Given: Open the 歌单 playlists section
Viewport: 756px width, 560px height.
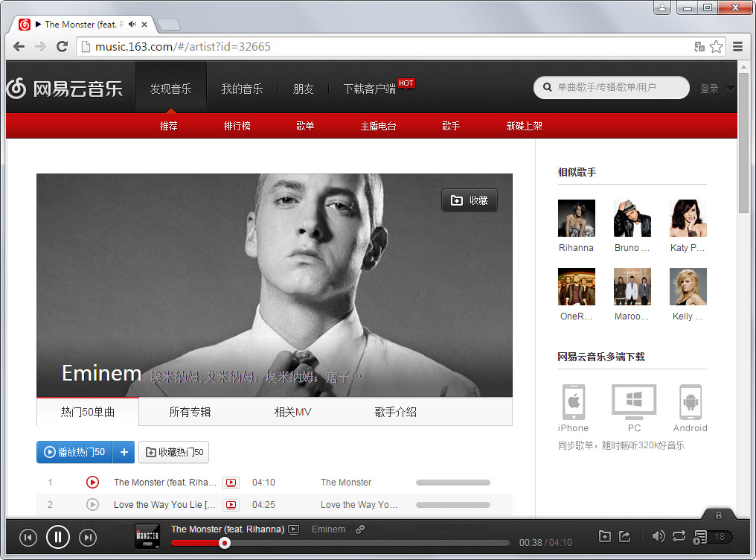Looking at the screenshot, I should tap(305, 126).
